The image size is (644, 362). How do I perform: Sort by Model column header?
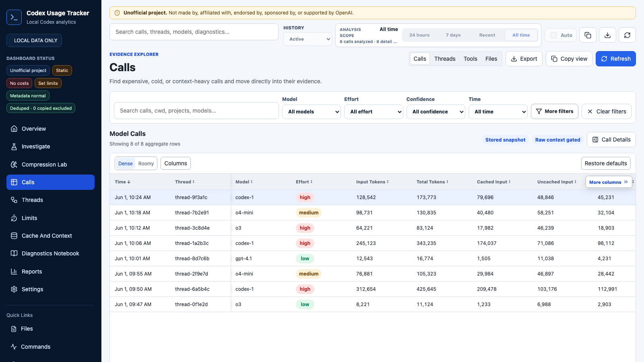click(244, 182)
